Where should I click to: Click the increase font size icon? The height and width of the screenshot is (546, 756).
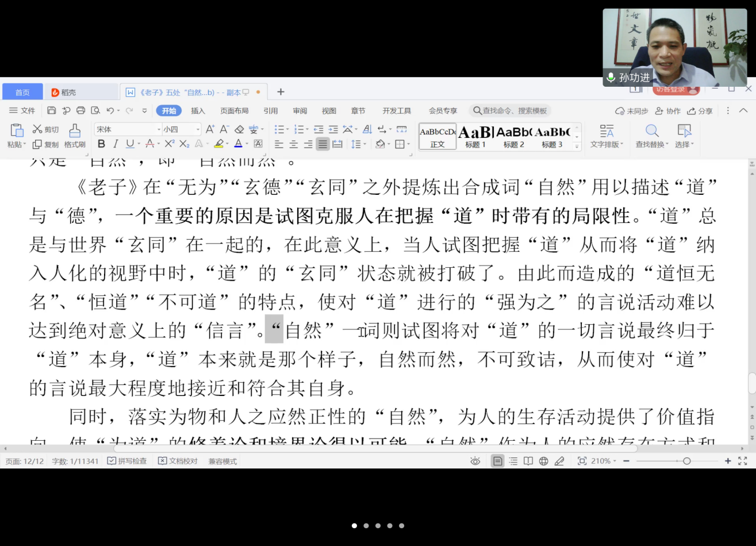[210, 129]
